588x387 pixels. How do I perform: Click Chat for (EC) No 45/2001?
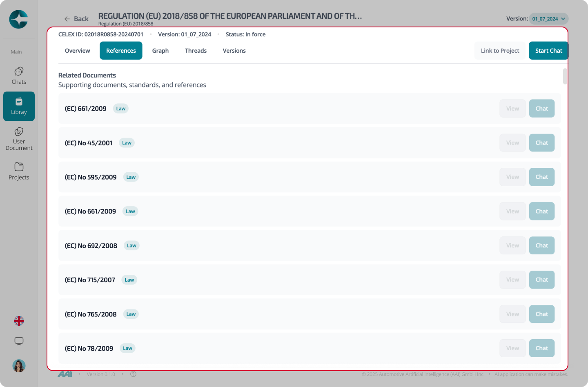[542, 143]
